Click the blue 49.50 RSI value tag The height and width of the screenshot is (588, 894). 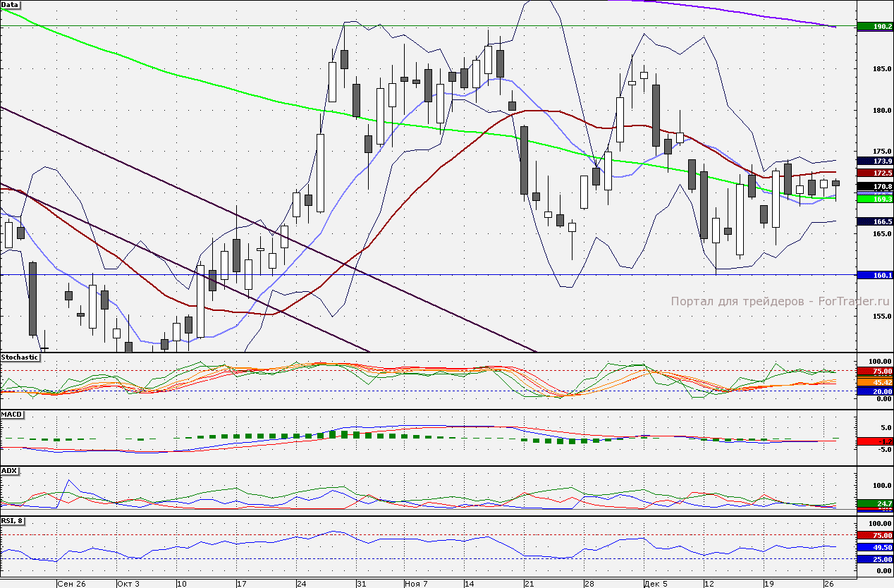(873, 547)
